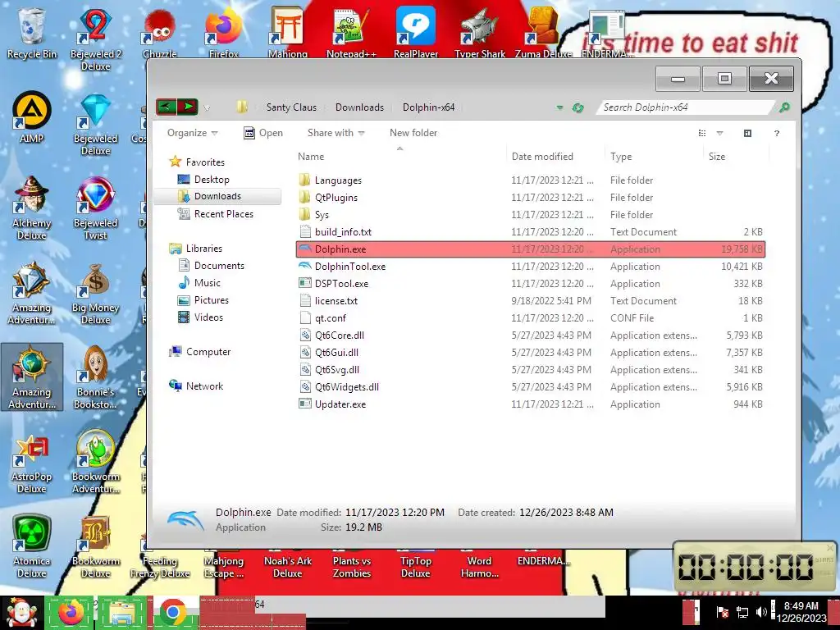Open Pictures library in sidebar

coord(203,300)
